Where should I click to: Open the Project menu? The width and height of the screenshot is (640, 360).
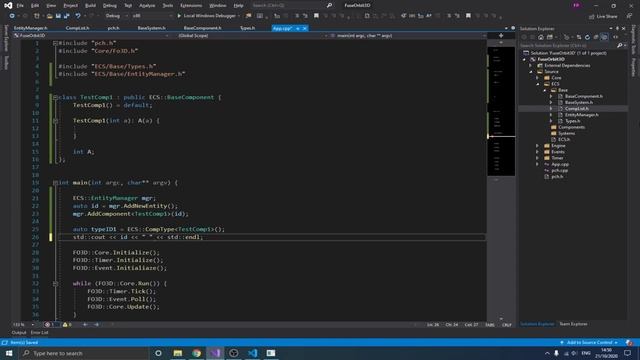pos(71,5)
